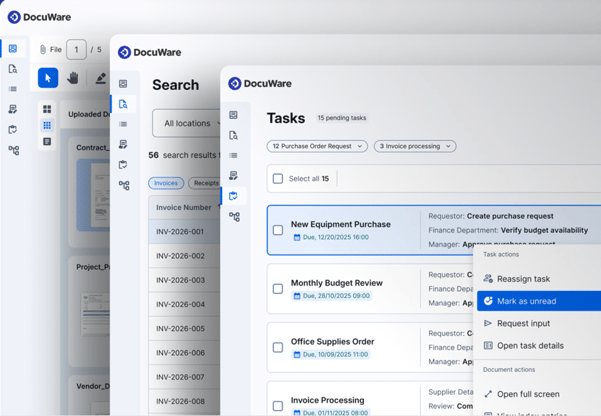Select row INV-2026-007
The width and height of the screenshot is (601, 416).
(184, 377)
